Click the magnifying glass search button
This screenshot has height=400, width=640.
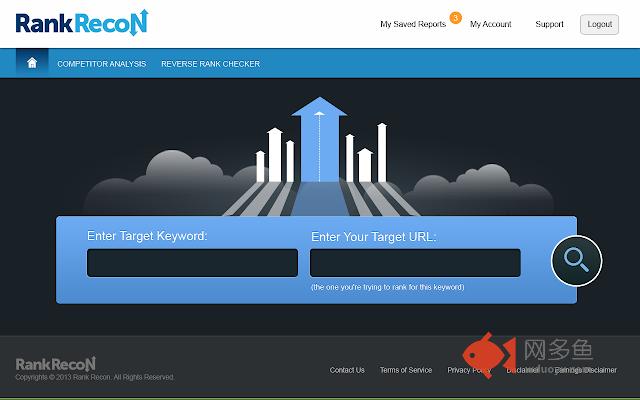(576, 261)
